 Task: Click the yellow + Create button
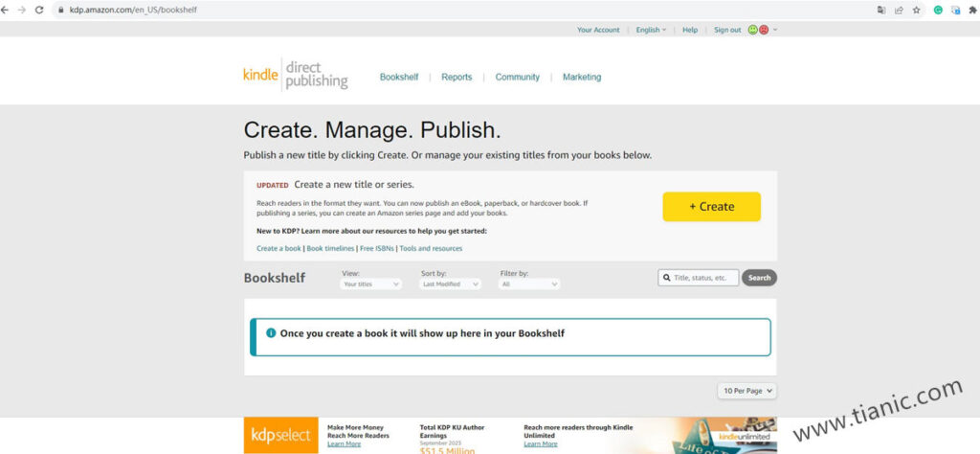711,206
